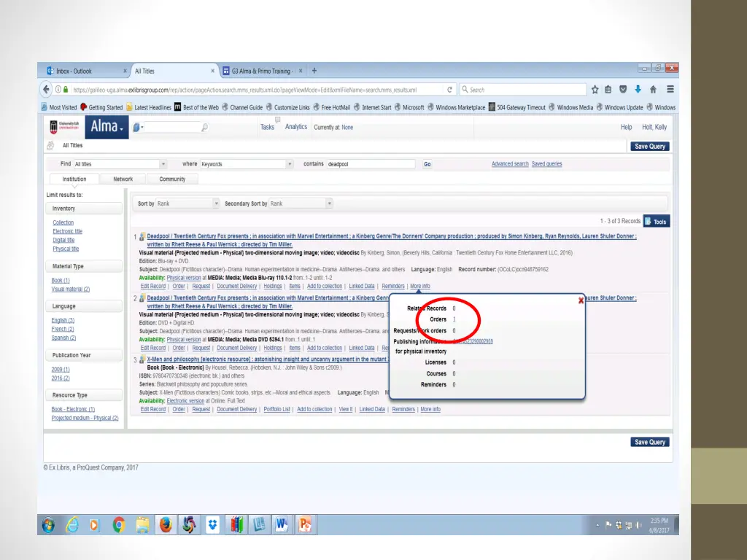747x560 pixels.
Task: Click More info on the Blu-ray result
Action: click(419, 286)
